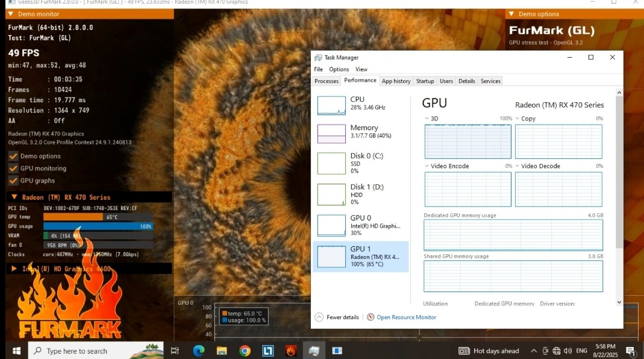Screen dimensions: 644x359
Task: Uncheck the Demo options checkbox
Action: [x=13, y=156]
